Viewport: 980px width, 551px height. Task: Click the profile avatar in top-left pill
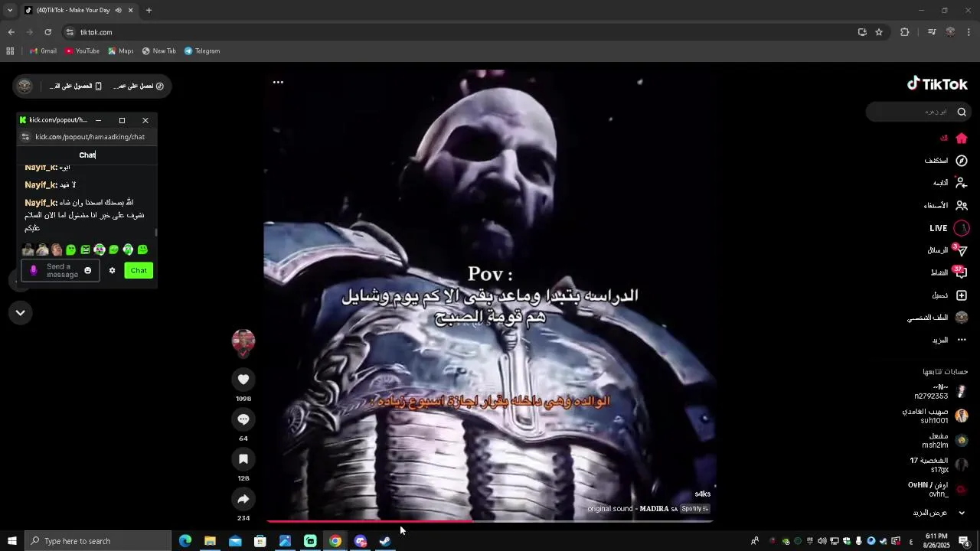pos(24,86)
